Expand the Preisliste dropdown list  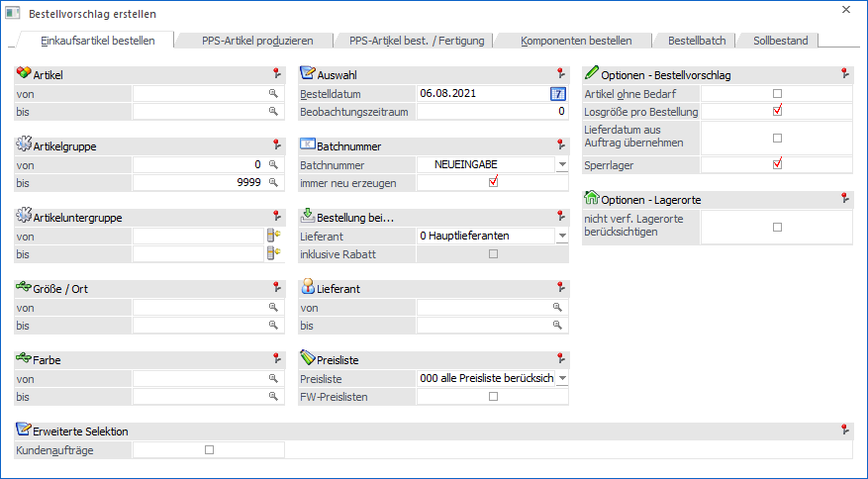pos(562,379)
